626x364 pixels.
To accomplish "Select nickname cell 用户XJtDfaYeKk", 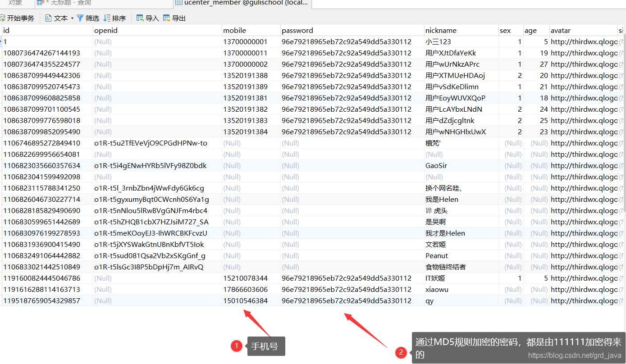I will pos(461,53).
